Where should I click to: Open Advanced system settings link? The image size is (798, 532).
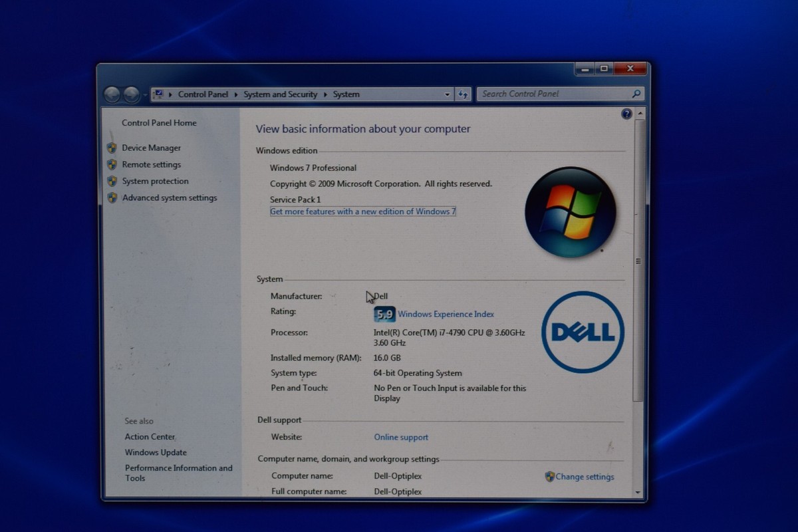coord(170,198)
